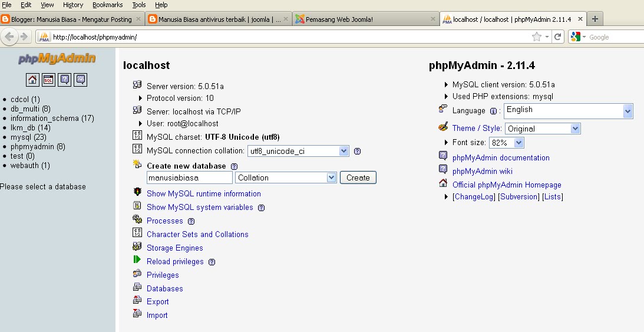Click the Storage Engines icon
Screen dimensions: 644x332
(137, 246)
